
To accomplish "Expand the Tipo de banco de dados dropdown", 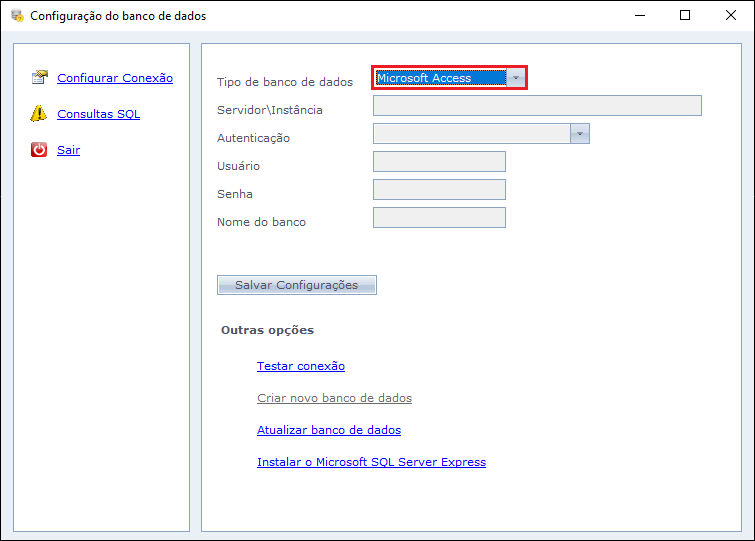I will coord(515,78).
